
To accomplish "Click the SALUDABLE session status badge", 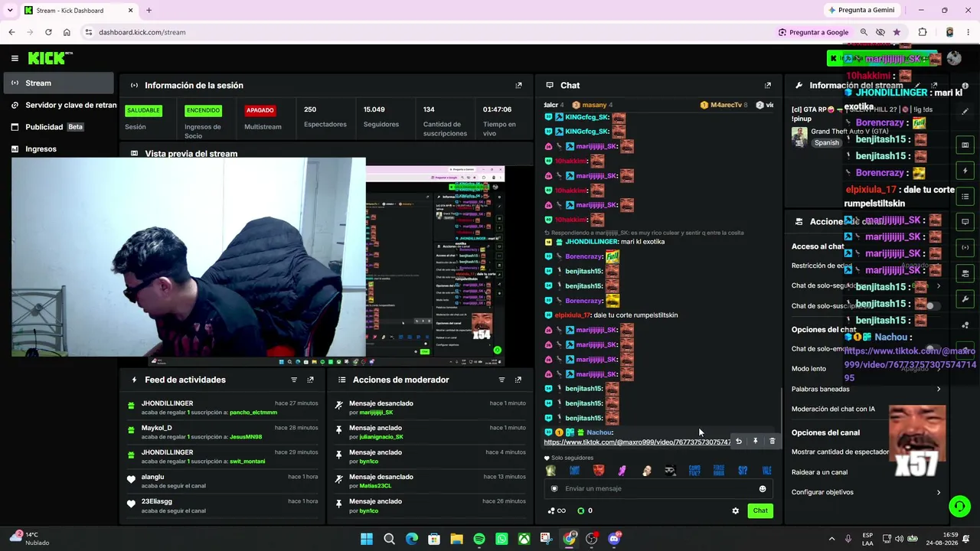I will coord(143,110).
